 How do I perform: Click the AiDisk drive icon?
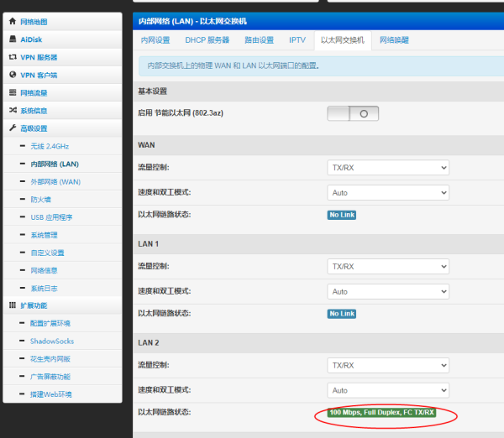click(x=13, y=39)
